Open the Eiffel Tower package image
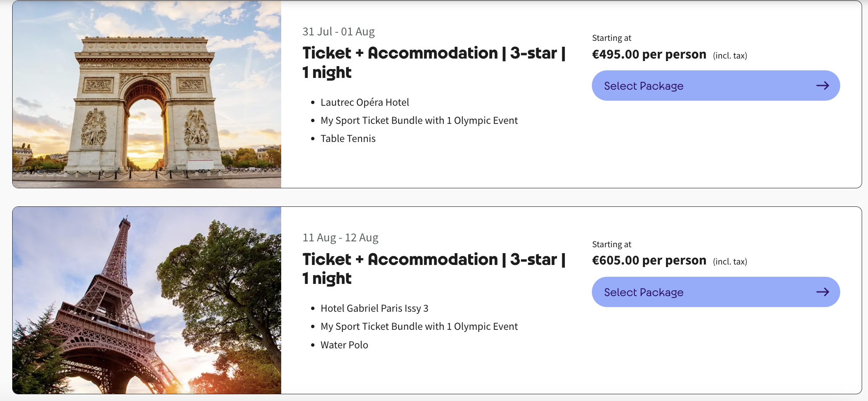 click(147, 300)
